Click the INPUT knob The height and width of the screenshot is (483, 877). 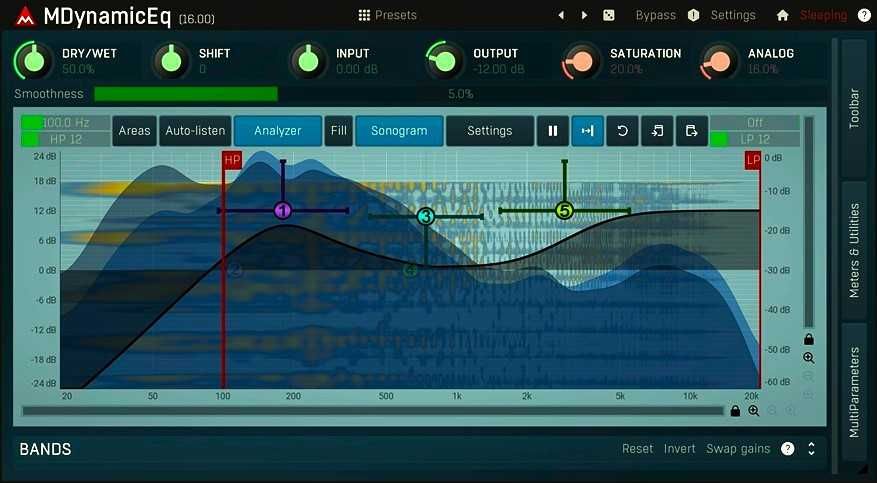(308, 61)
